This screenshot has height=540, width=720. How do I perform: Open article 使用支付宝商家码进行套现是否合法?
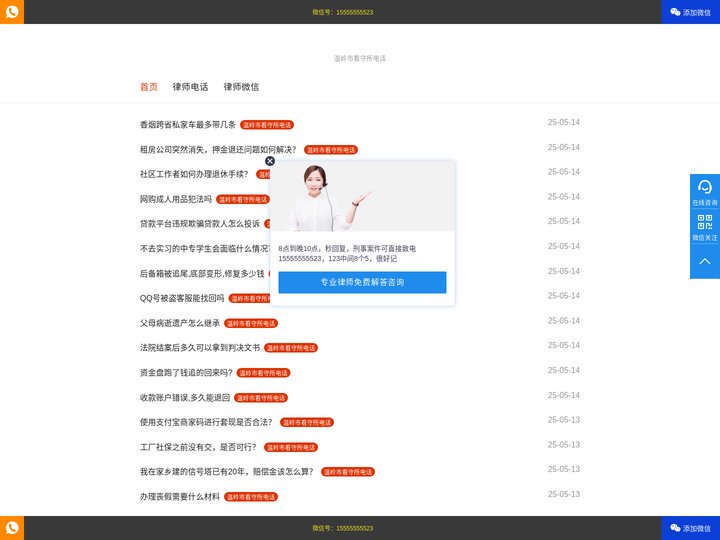coord(206,422)
